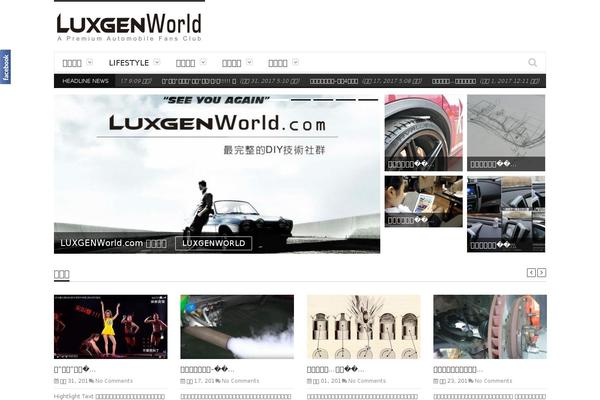Go to previous carousel items arrow

pyautogui.click(x=531, y=273)
